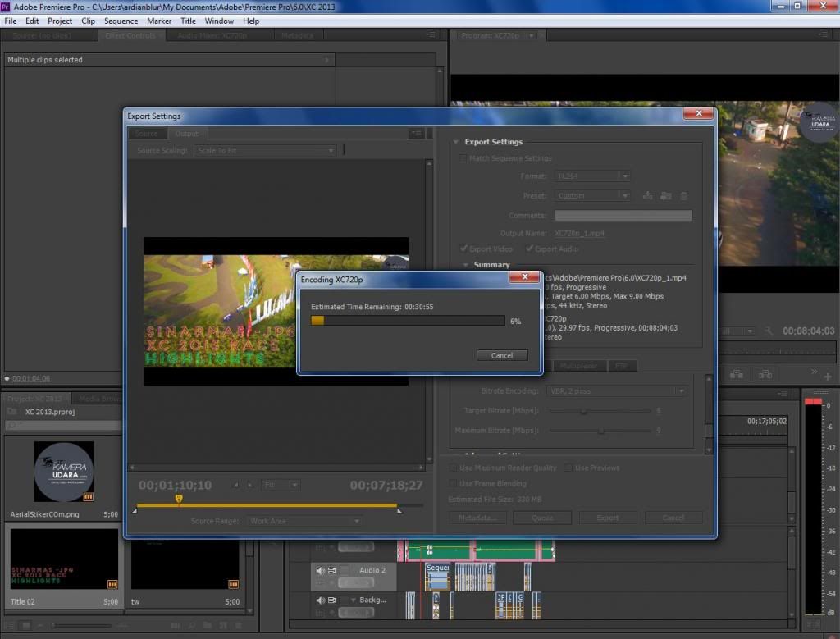The height and width of the screenshot is (639, 840).
Task: Click the Metadata... button
Action: coord(477,518)
